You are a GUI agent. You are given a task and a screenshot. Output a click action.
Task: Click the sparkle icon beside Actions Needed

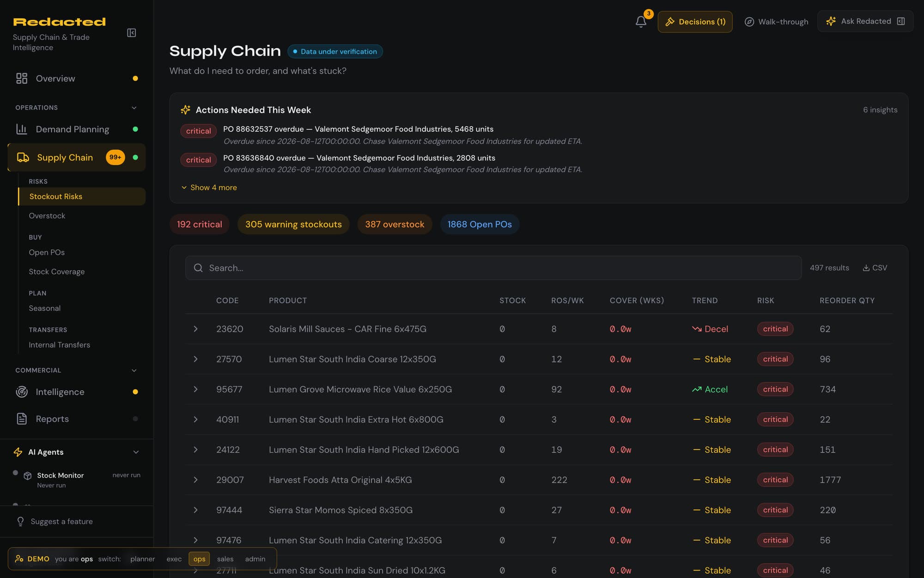(185, 110)
